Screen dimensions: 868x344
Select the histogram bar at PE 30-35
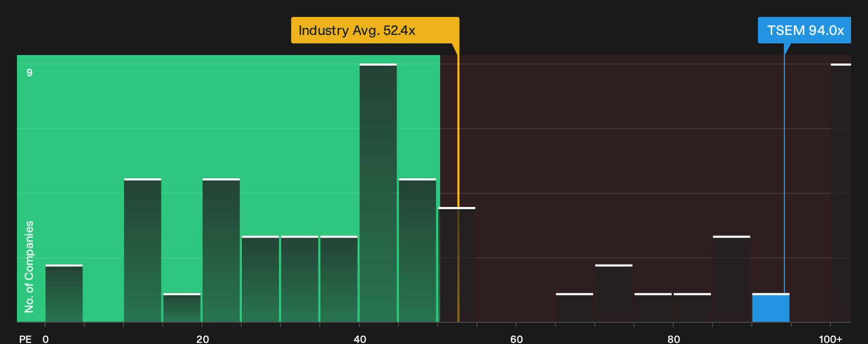300,279
